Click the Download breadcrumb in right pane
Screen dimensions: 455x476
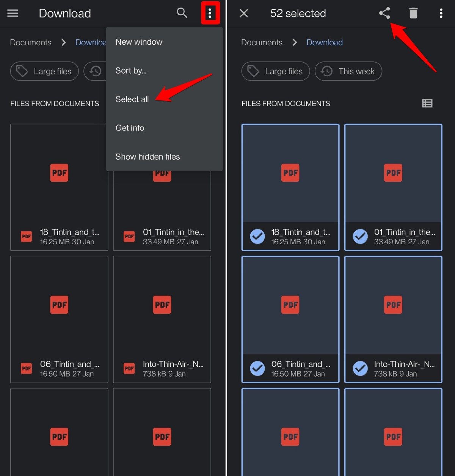pos(325,42)
